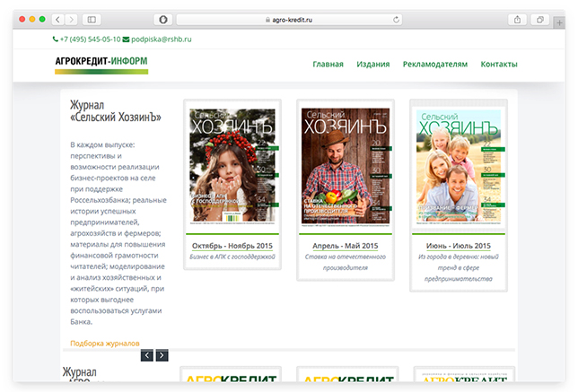This screenshot has height=392, width=578.
Task: Click the Агрокредит-Информ logo
Action: pos(101,65)
